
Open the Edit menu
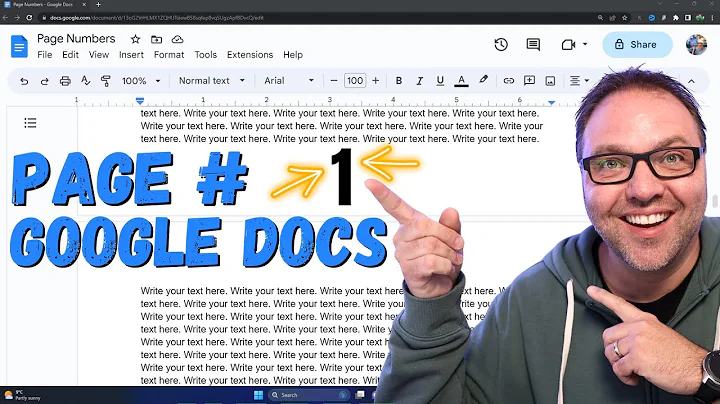[x=70, y=55]
